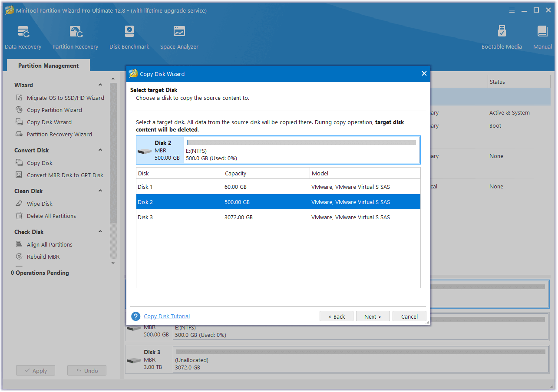The width and height of the screenshot is (558, 392).
Task: Click the sidebar scroll up arrow
Action: point(113,79)
